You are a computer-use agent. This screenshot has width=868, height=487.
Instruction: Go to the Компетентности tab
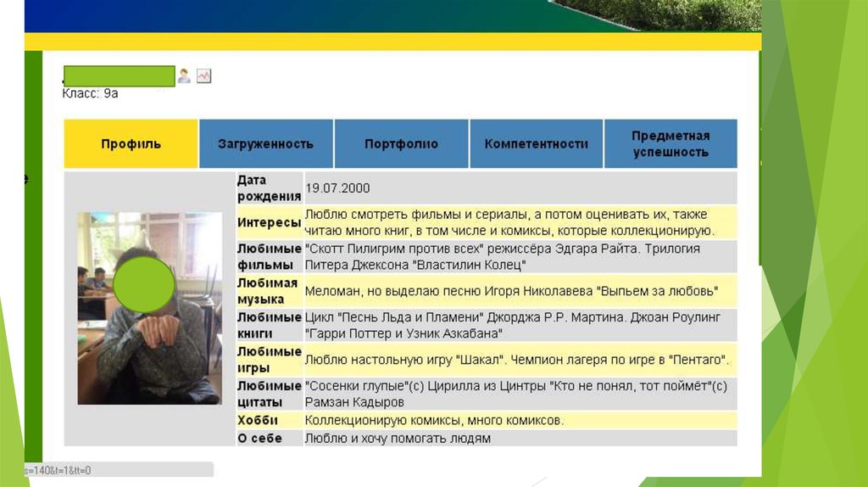click(536, 143)
